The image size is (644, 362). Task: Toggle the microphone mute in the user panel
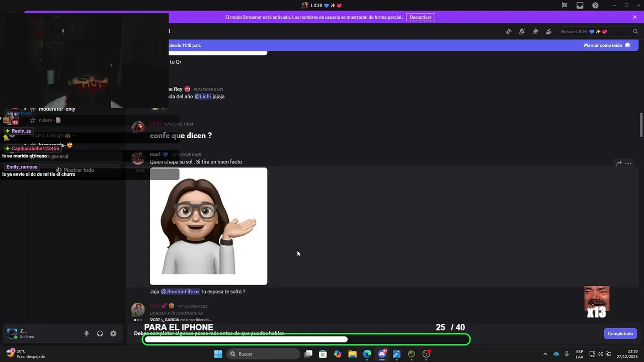tap(87, 333)
